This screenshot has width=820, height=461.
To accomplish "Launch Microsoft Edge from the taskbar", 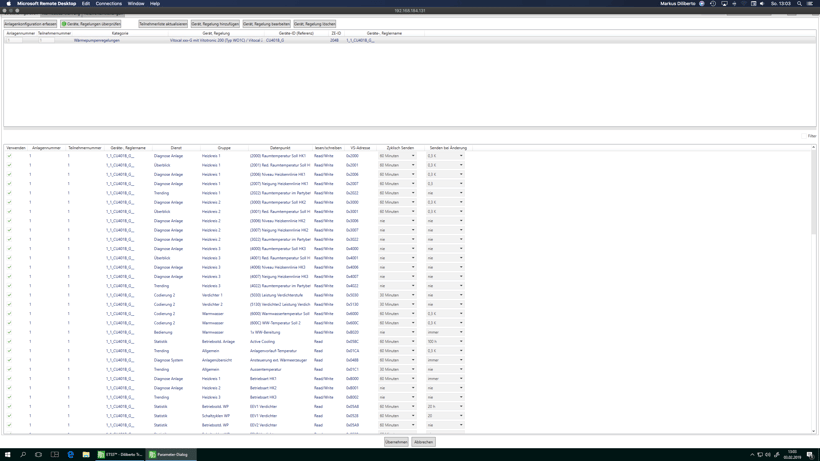I will [71, 455].
